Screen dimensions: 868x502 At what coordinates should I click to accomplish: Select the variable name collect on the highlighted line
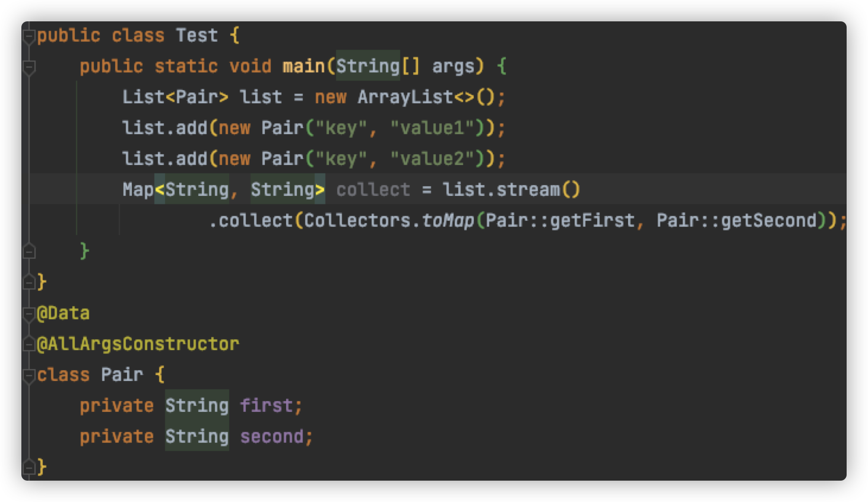coord(373,189)
